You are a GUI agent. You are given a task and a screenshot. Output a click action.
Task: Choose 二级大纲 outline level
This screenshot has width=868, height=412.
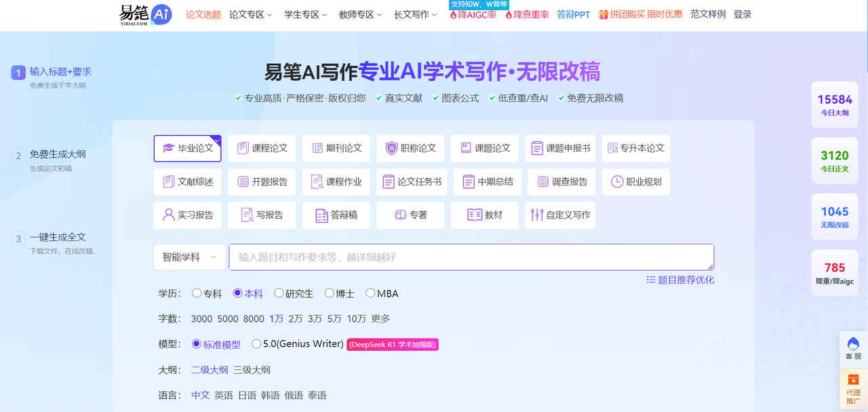point(210,370)
